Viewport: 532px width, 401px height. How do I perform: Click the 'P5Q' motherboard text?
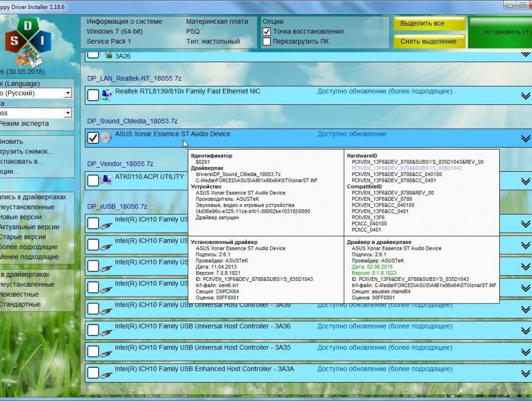(193, 32)
